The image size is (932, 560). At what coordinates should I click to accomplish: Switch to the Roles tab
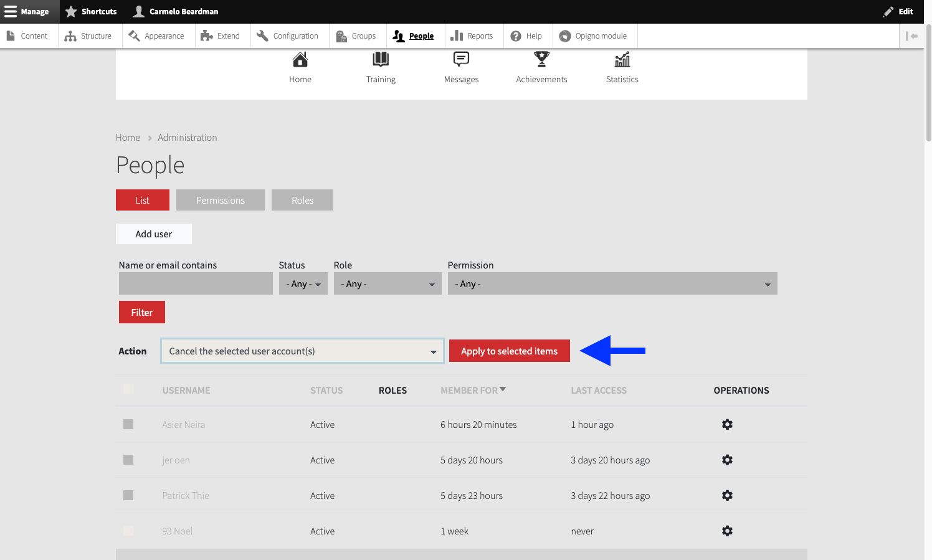point(302,200)
